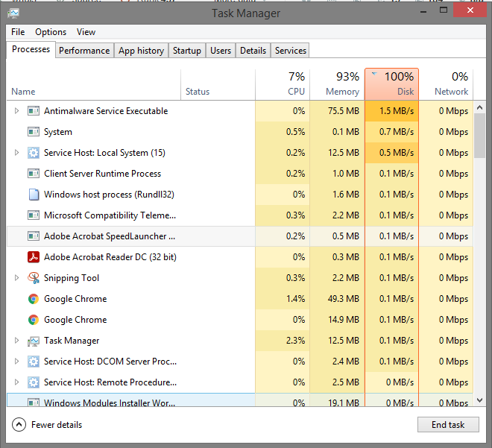492x448 pixels.
Task: Sort processes by Memory column
Action: click(x=337, y=85)
